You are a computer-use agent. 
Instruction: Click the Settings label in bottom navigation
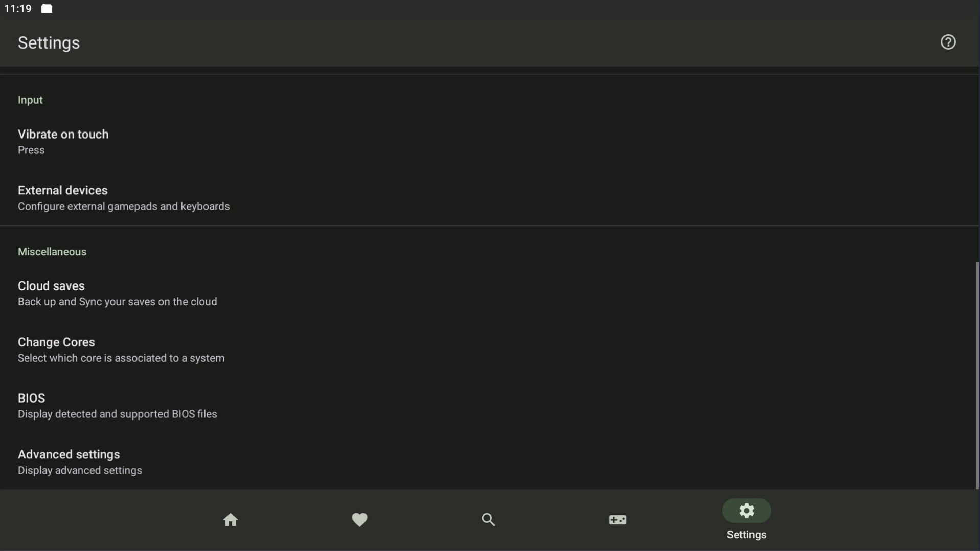point(746,535)
